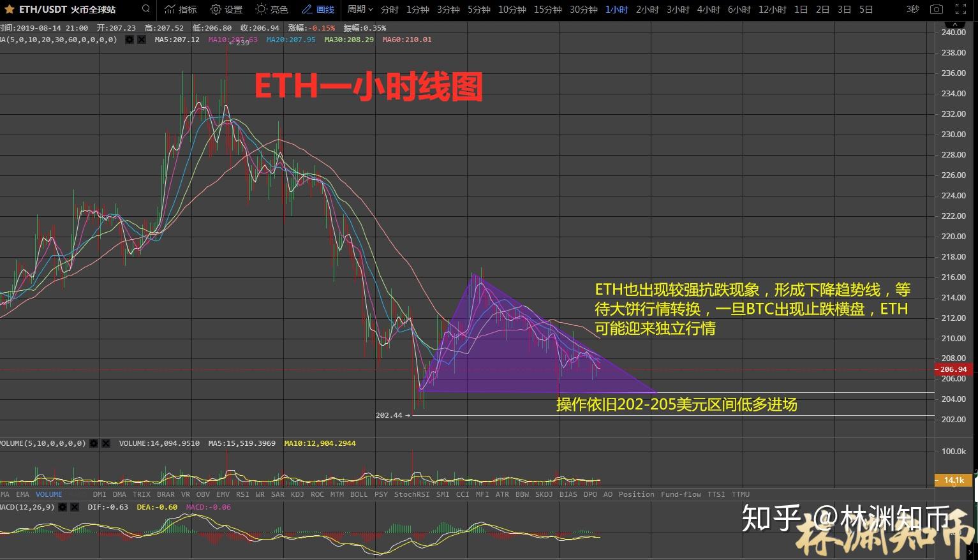978x560 pixels.
Task: Select the 6小时 timeframe
Action: pyautogui.click(x=739, y=10)
